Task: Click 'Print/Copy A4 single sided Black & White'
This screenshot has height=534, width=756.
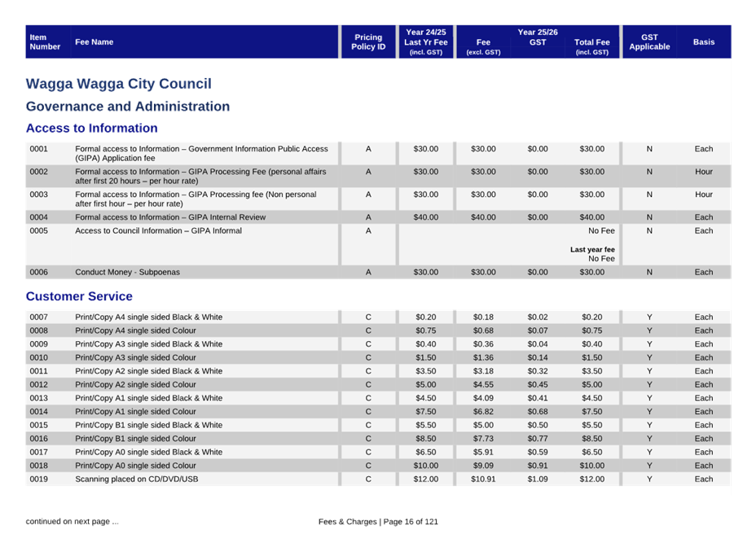Action: point(148,317)
